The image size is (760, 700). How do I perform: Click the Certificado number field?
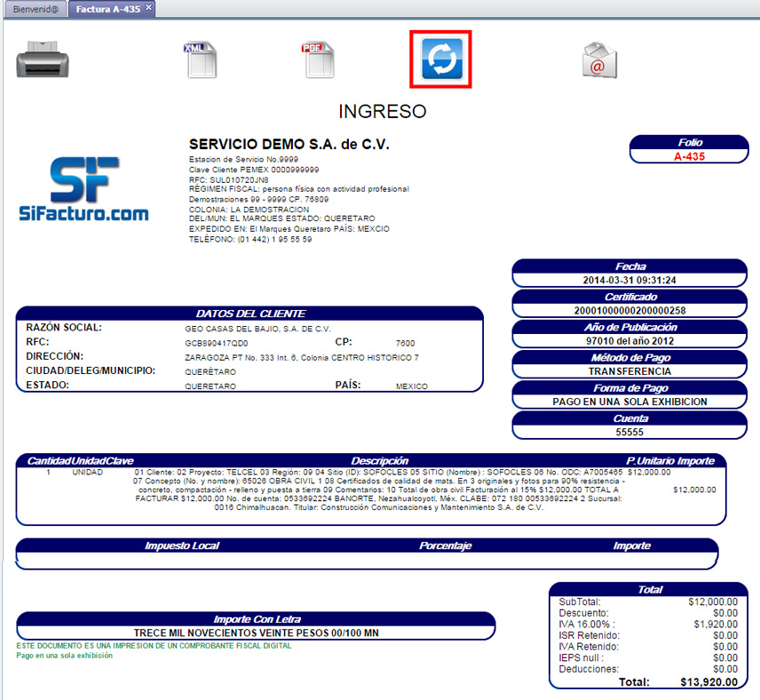pyautogui.click(x=629, y=310)
